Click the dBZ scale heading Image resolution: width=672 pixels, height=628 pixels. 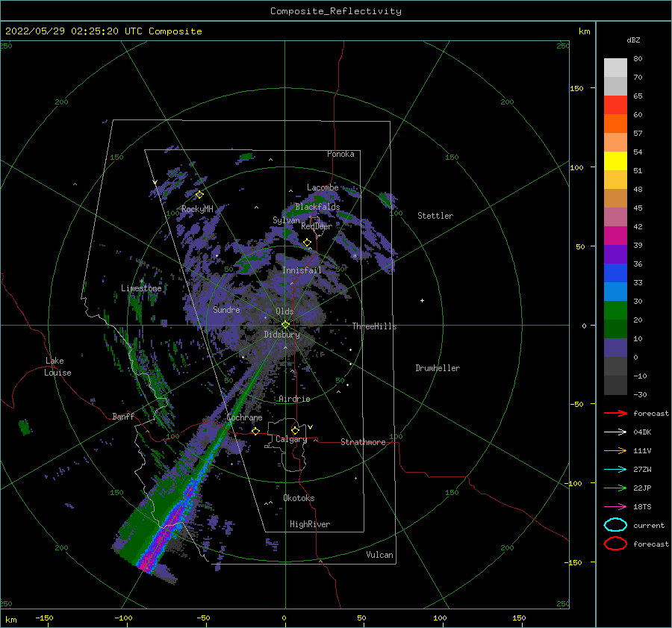tap(633, 40)
